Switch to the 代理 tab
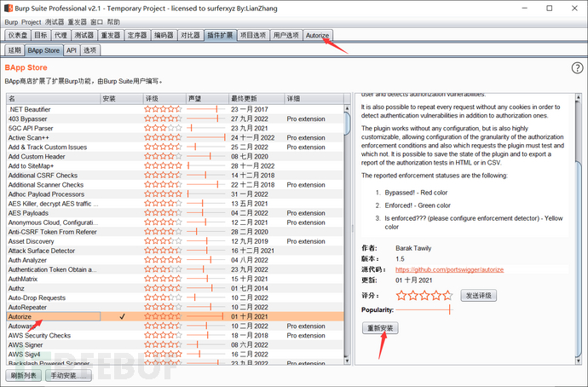The width and height of the screenshot is (588, 387). [61, 35]
